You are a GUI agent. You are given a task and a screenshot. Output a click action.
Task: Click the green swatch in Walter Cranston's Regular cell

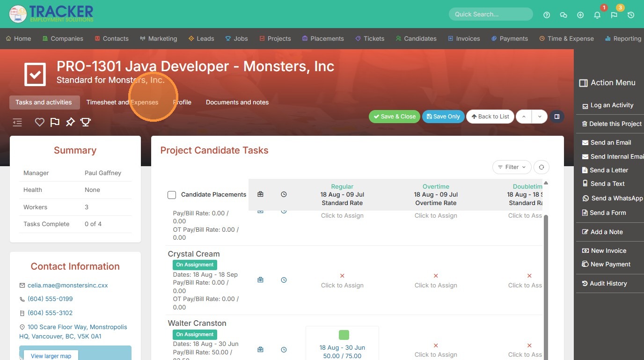[x=344, y=335]
